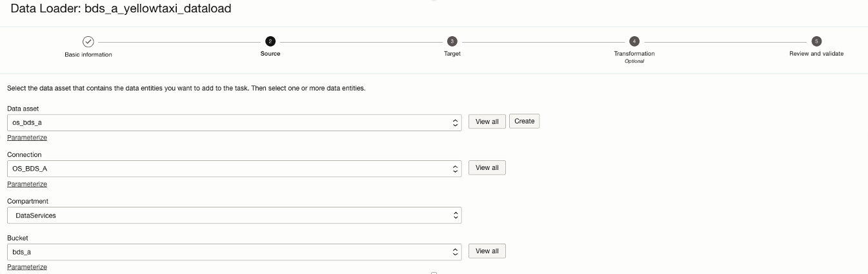Click Parameterize link under Connection

click(x=27, y=184)
